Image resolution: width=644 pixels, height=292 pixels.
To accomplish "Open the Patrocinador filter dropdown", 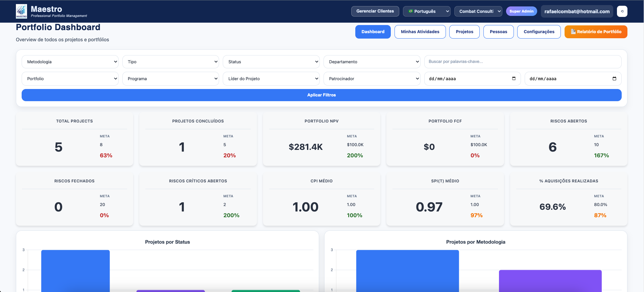I will 372,79.
